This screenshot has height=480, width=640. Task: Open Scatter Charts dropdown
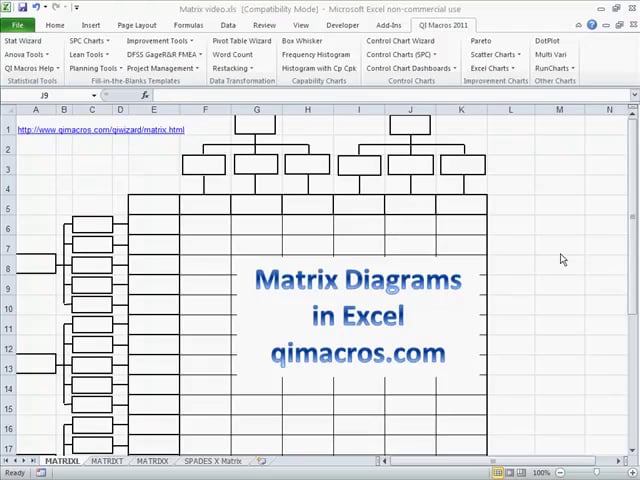(x=496, y=54)
